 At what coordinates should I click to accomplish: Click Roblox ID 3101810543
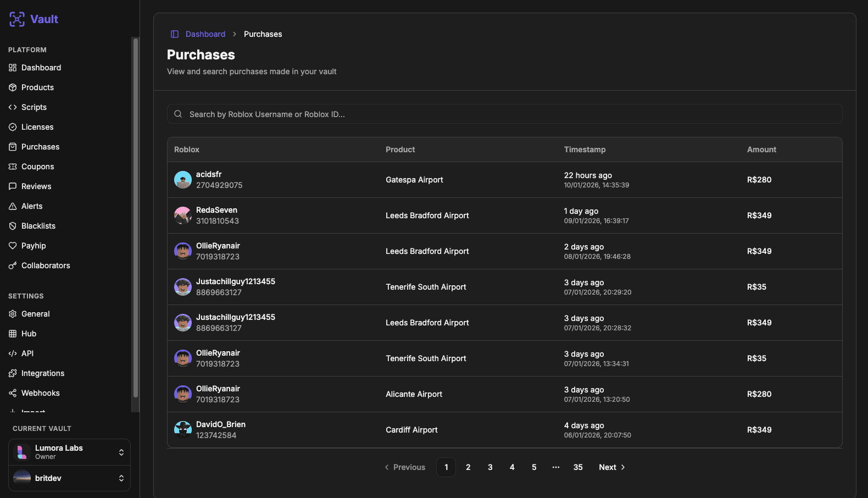[218, 221]
